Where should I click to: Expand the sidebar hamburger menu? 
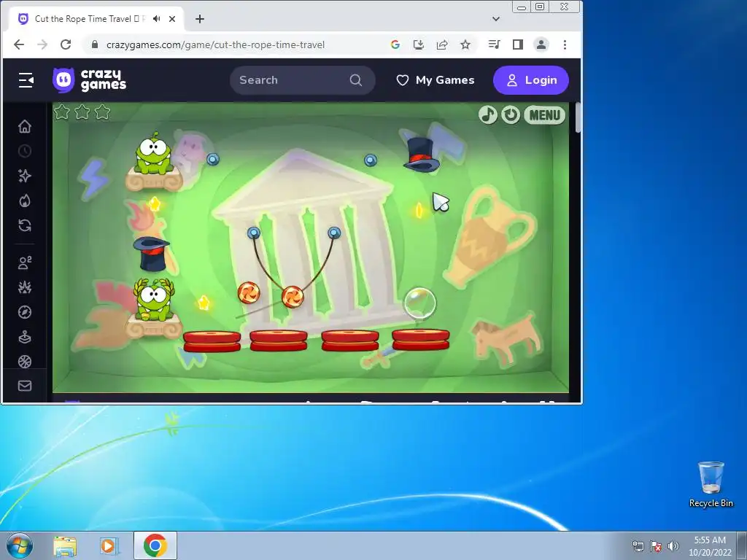tap(26, 80)
